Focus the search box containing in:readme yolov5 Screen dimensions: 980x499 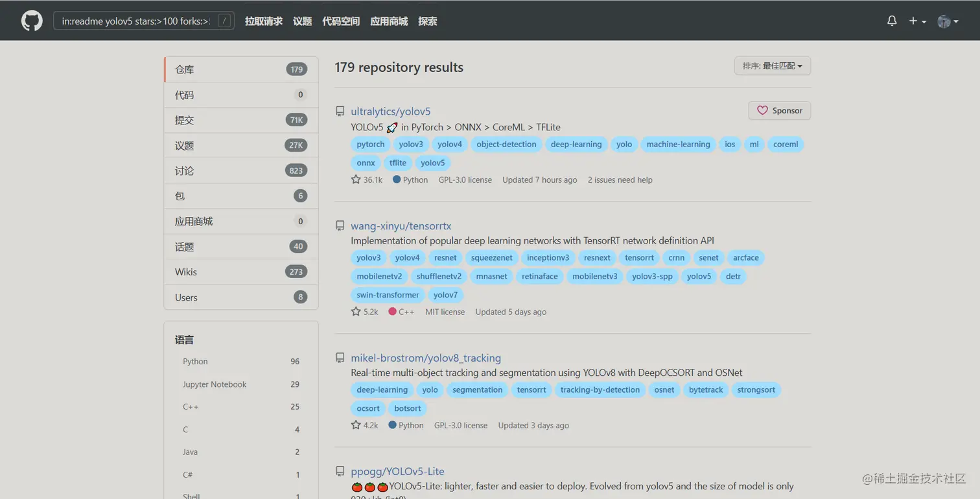pyautogui.click(x=143, y=21)
